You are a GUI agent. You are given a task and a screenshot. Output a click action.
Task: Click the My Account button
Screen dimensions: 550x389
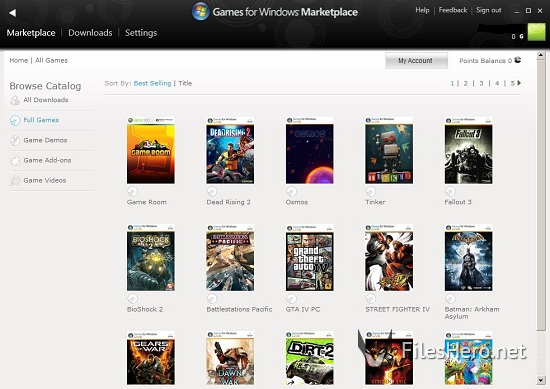pos(416,61)
